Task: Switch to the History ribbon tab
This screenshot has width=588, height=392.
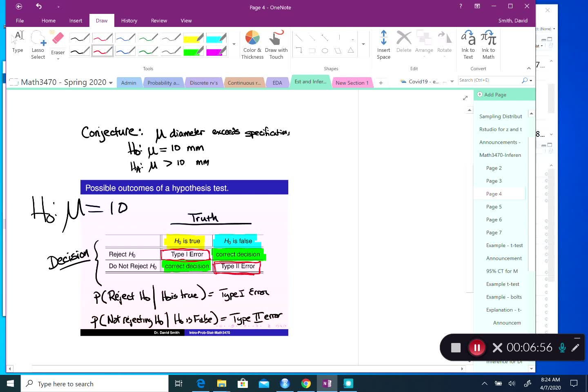Action: tap(129, 20)
